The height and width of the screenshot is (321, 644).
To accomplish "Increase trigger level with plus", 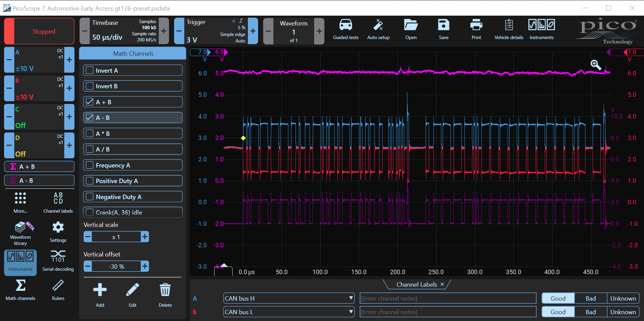I will [x=253, y=31].
